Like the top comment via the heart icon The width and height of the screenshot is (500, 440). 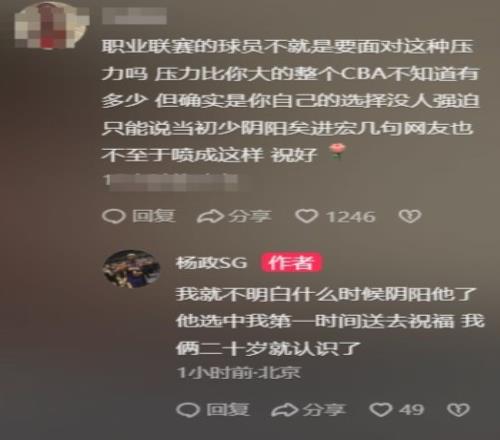coord(307,216)
